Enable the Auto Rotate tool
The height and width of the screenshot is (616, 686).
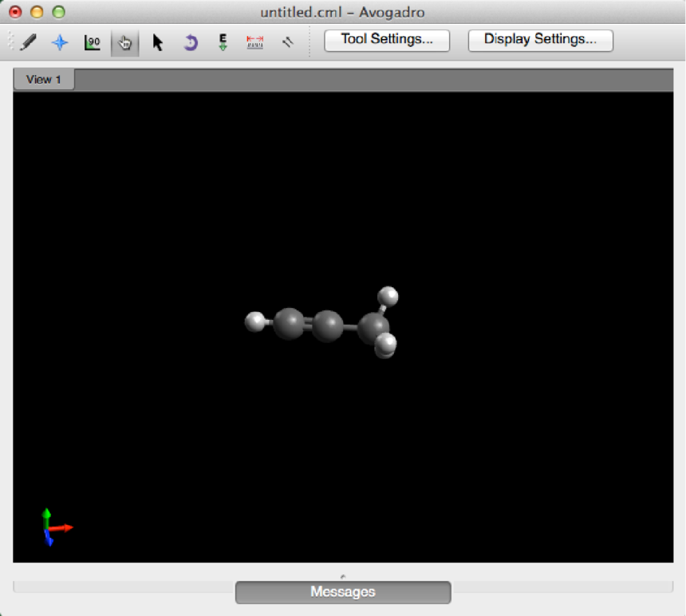(190, 42)
